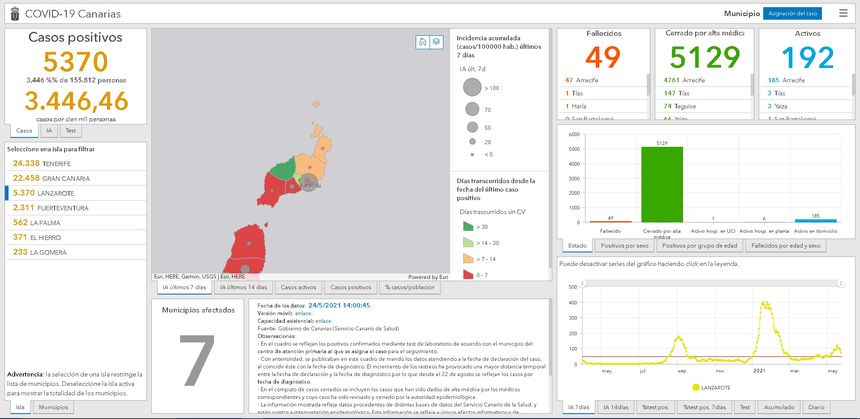Switch to the 'IA últimos 14 días' map tab
Image resolution: width=860 pixels, height=419 pixels.
point(242,287)
